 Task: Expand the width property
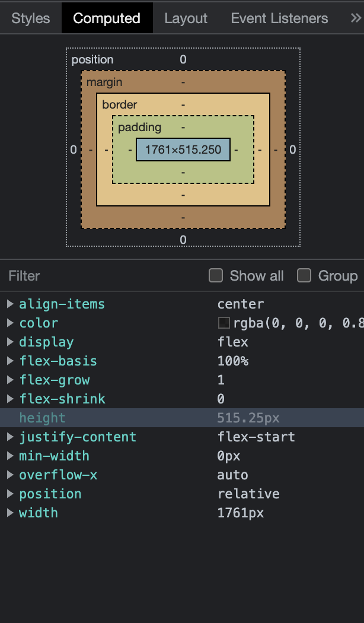coord(10,513)
